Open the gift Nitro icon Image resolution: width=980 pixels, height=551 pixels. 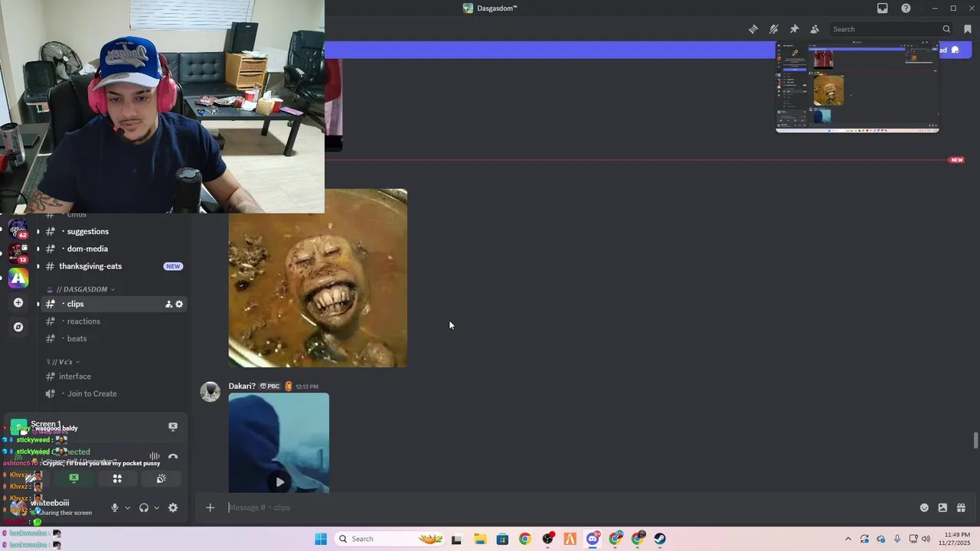[961, 507]
